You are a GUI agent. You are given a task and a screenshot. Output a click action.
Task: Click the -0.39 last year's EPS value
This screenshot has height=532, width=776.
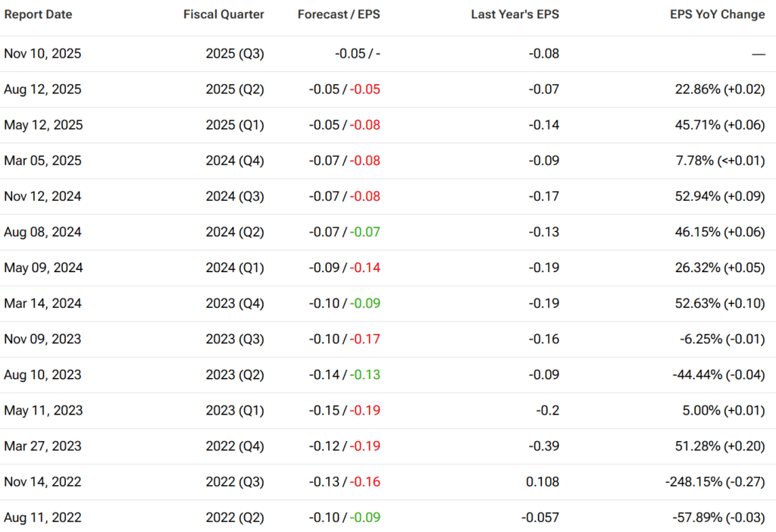pyautogui.click(x=545, y=446)
